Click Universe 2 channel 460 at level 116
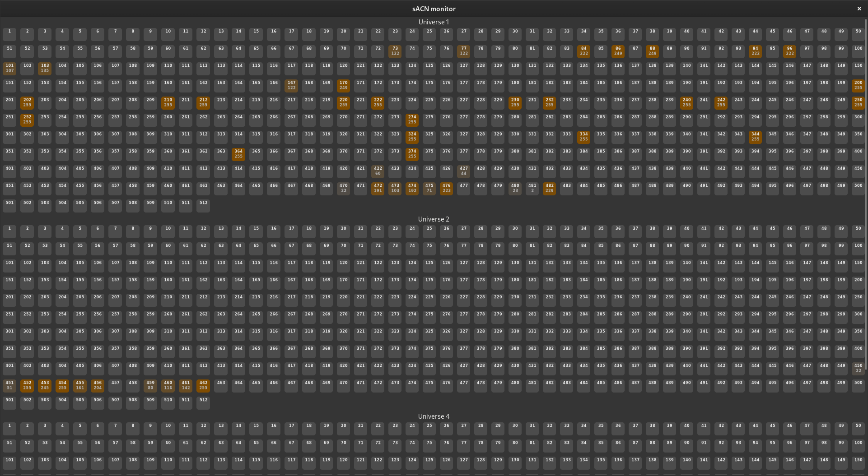Screen dimensions: 868x476 (x=168, y=385)
